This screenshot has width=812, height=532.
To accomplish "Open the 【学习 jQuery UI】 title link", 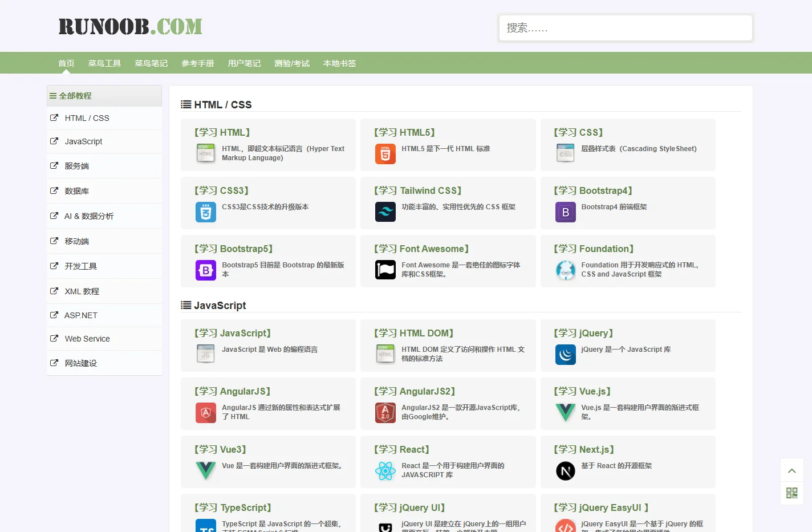I will pyautogui.click(x=409, y=507).
